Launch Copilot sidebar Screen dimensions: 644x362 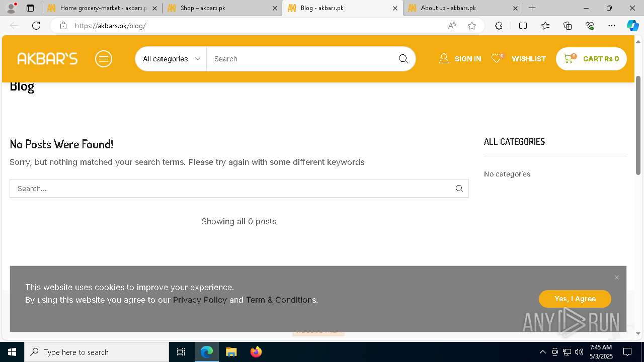(x=632, y=26)
